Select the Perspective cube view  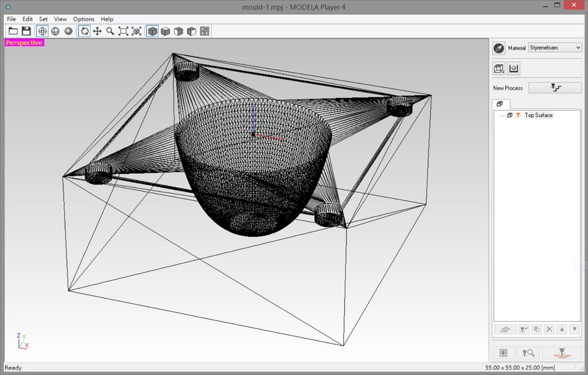[x=152, y=31]
